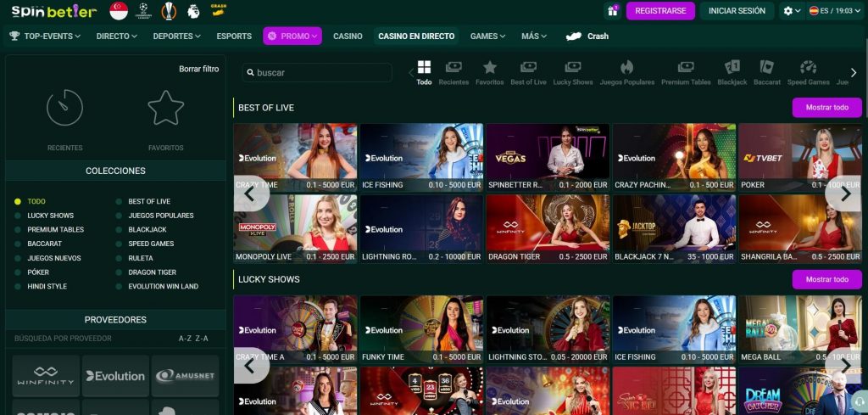The height and width of the screenshot is (415, 868).
Task: Select JUEGOS POPULARES collection radio
Action: (119, 216)
